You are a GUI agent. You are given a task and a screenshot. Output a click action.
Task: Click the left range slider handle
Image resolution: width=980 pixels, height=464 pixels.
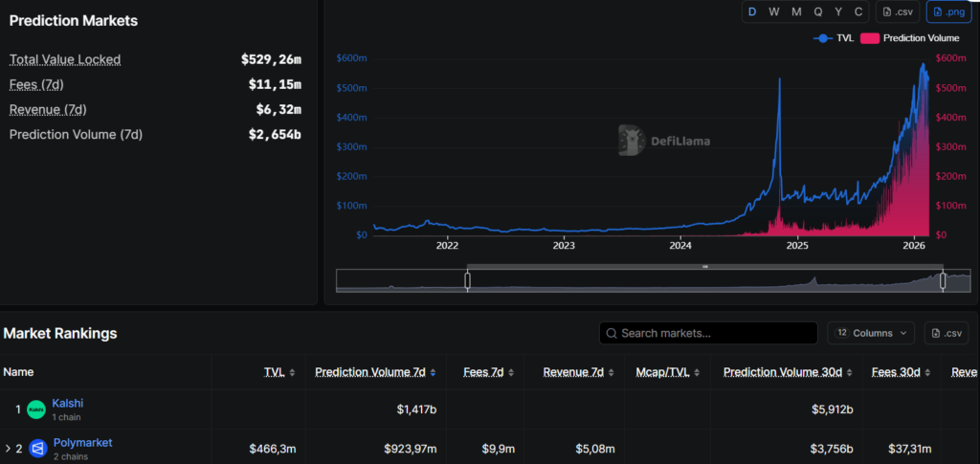click(x=467, y=281)
